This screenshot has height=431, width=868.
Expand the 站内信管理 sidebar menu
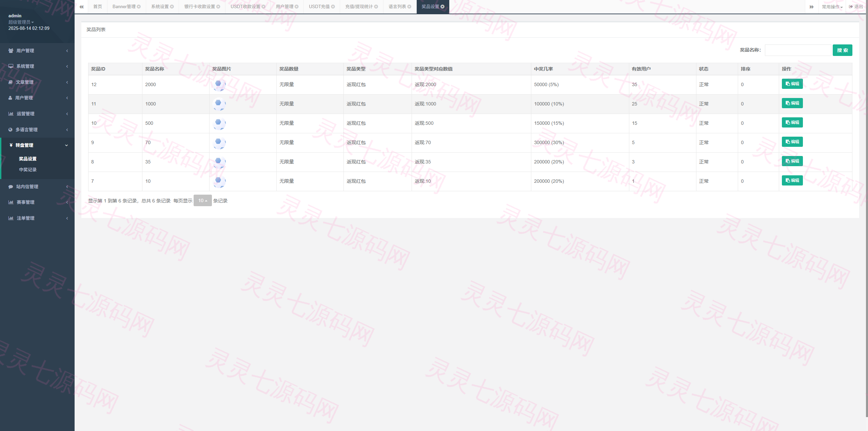coord(37,187)
